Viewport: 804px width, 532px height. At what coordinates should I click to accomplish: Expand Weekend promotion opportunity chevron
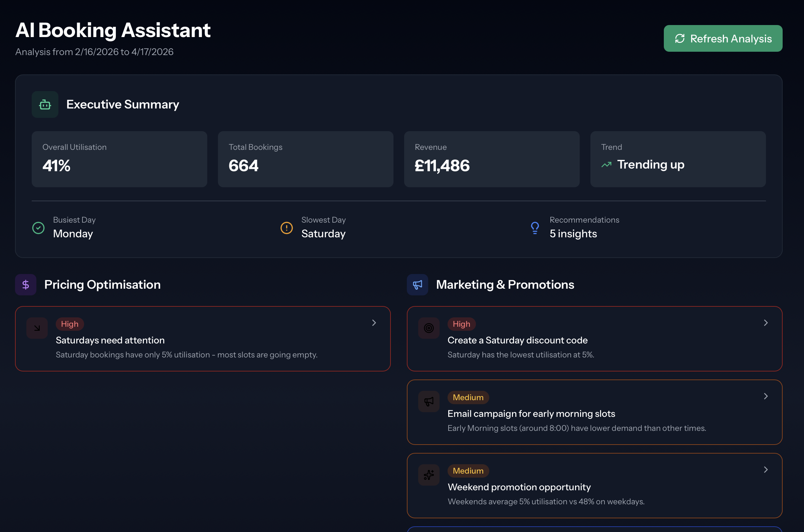[x=766, y=469]
